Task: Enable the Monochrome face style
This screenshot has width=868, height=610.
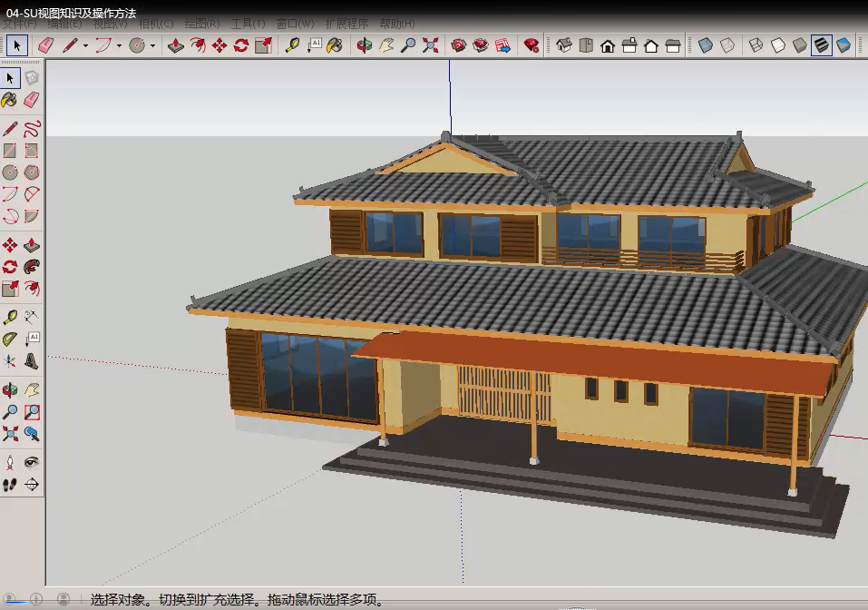Action: 844,45
